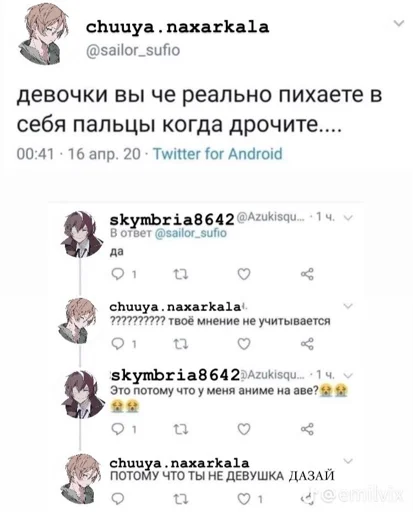Reply to the last chuuya.naxarkala tweet
The height and width of the screenshot is (512, 413).
(117, 499)
